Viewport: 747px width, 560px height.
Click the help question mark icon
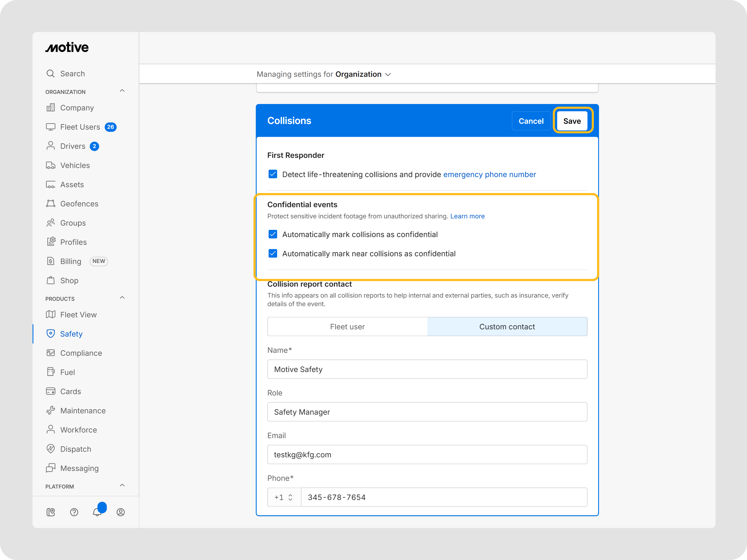[74, 512]
